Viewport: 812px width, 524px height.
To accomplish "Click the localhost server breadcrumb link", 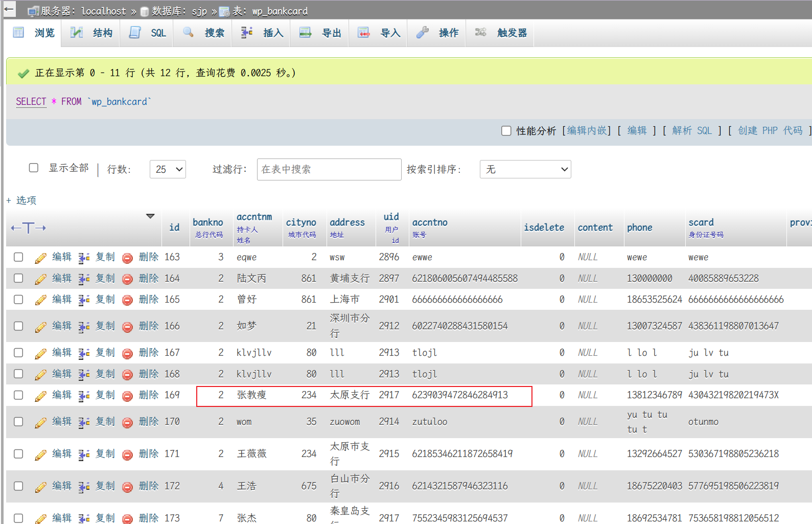I will (104, 11).
